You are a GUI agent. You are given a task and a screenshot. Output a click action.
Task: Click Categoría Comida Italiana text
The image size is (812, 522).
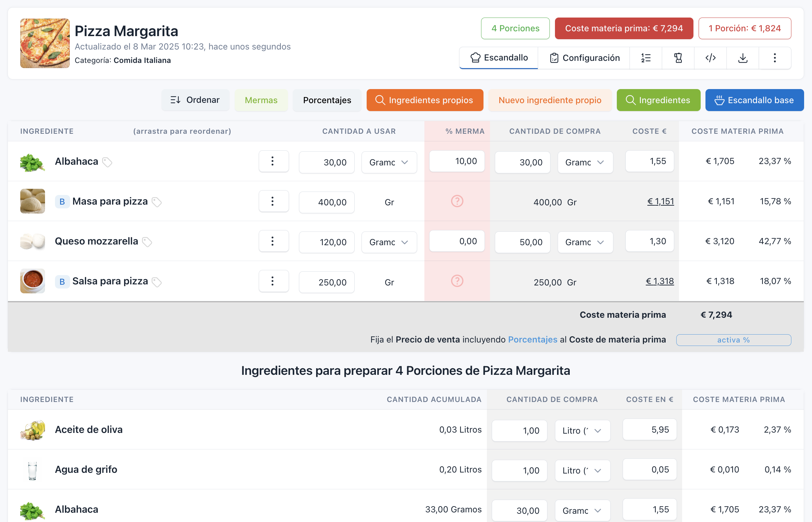(123, 60)
